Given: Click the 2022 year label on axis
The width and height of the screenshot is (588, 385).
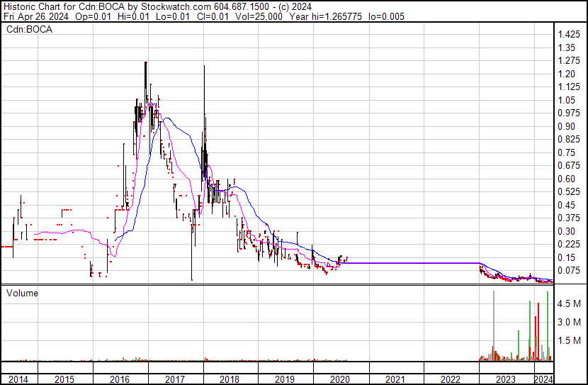Looking at the screenshot, I should tap(450, 379).
